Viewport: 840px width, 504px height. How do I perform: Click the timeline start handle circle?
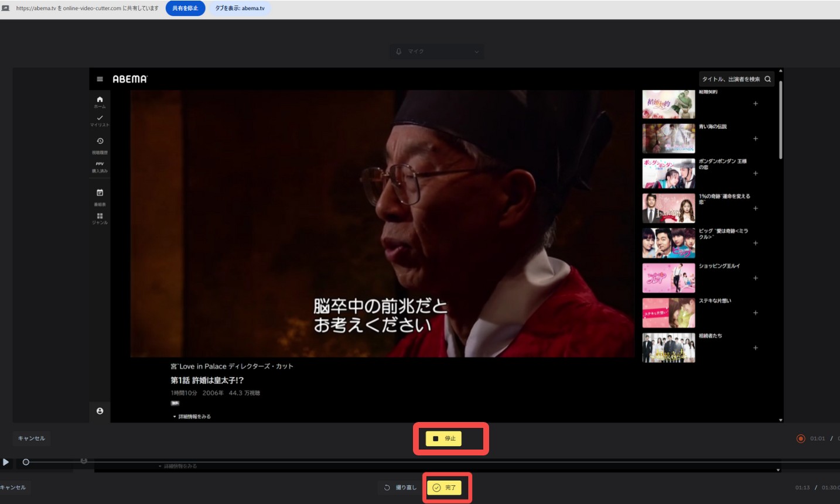pos(26,462)
